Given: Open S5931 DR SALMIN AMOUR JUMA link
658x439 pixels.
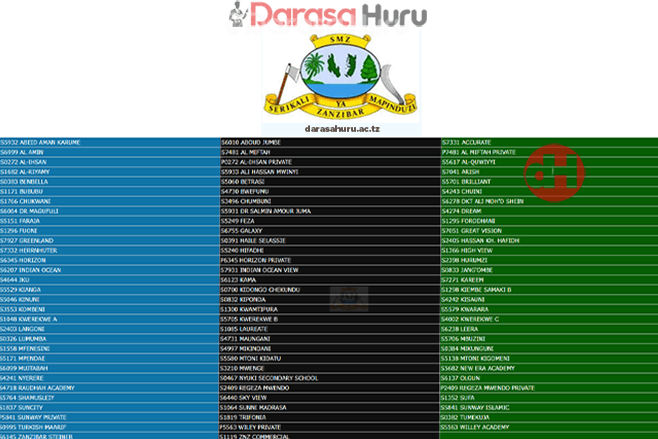Looking at the screenshot, I should coord(266,211).
